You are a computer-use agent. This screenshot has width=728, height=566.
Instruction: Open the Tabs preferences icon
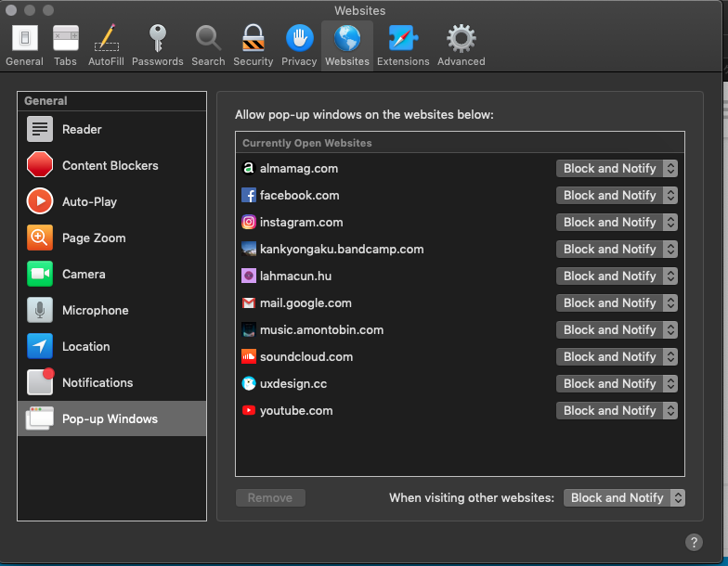click(65, 38)
